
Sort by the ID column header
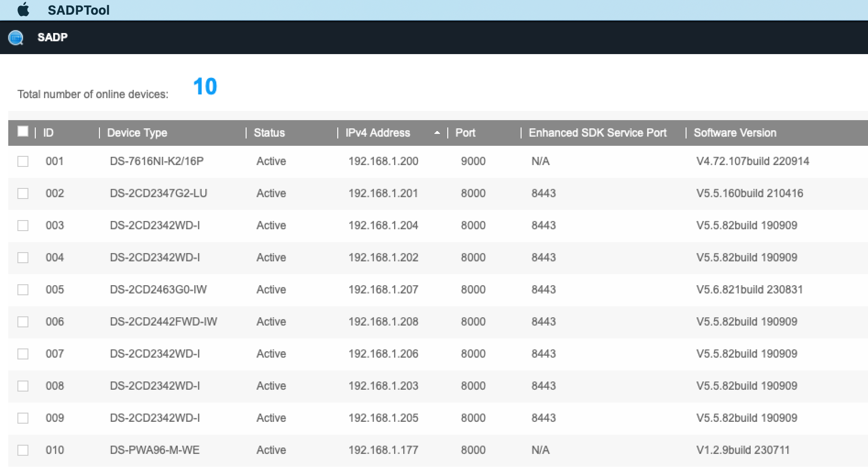click(49, 133)
